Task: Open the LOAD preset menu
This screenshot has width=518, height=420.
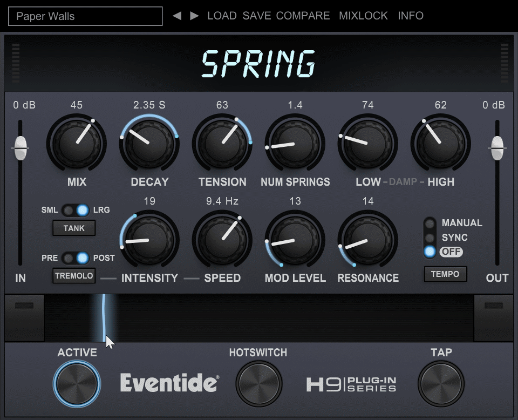Action: point(222,16)
